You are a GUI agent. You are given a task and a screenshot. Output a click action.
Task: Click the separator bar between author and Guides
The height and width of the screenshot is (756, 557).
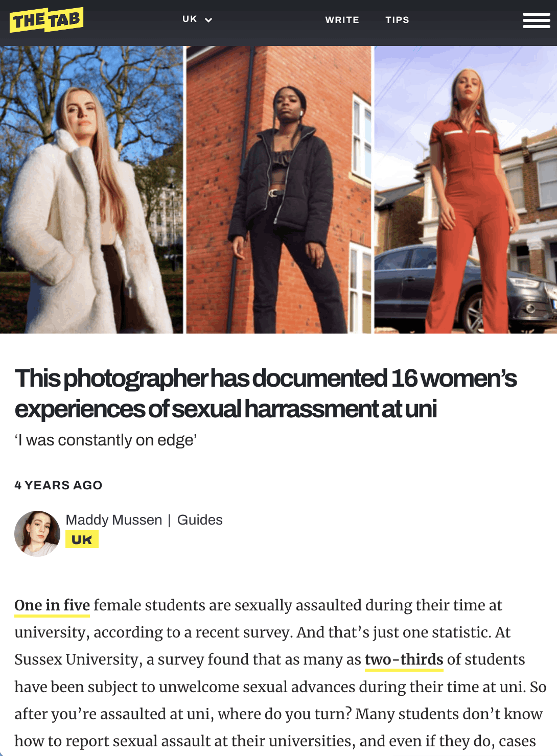169,520
